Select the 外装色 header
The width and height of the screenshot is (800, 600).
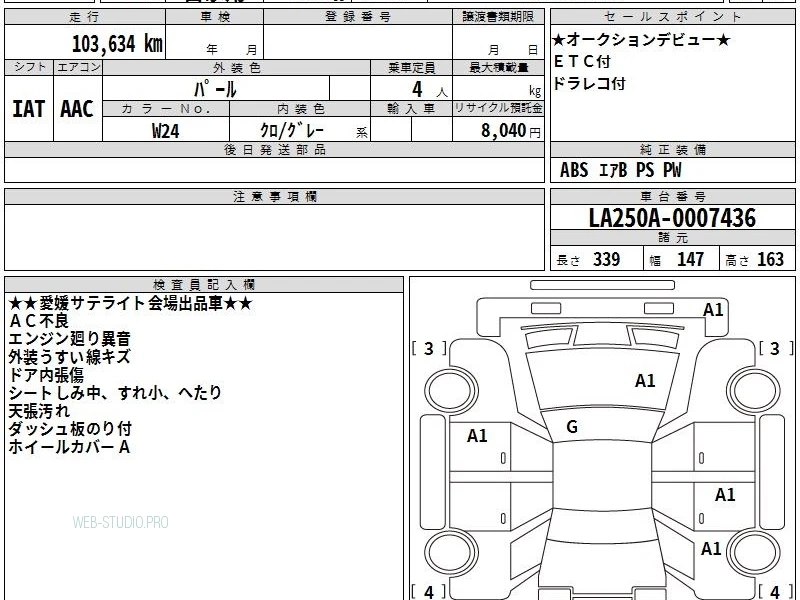(237, 67)
